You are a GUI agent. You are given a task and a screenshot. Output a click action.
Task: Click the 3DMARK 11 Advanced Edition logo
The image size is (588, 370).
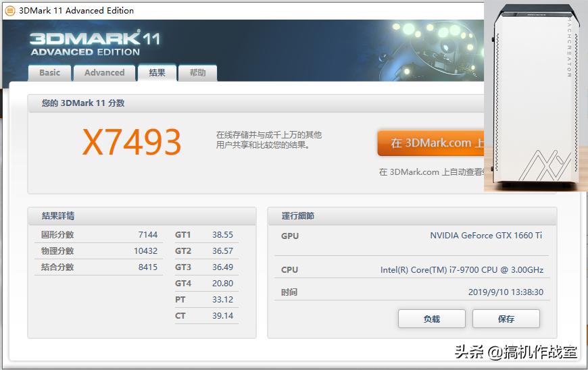pos(95,43)
